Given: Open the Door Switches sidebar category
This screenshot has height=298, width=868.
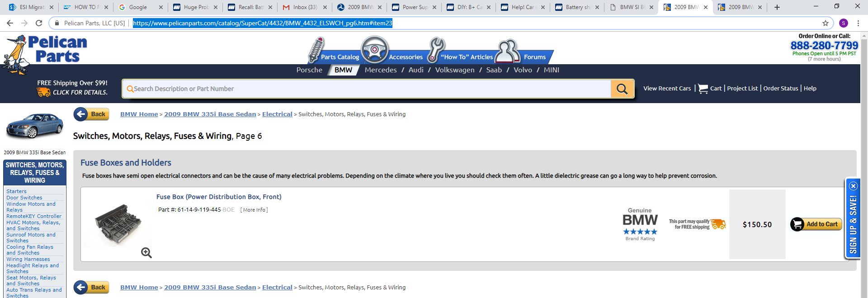Looking at the screenshot, I should pyautogui.click(x=24, y=198).
